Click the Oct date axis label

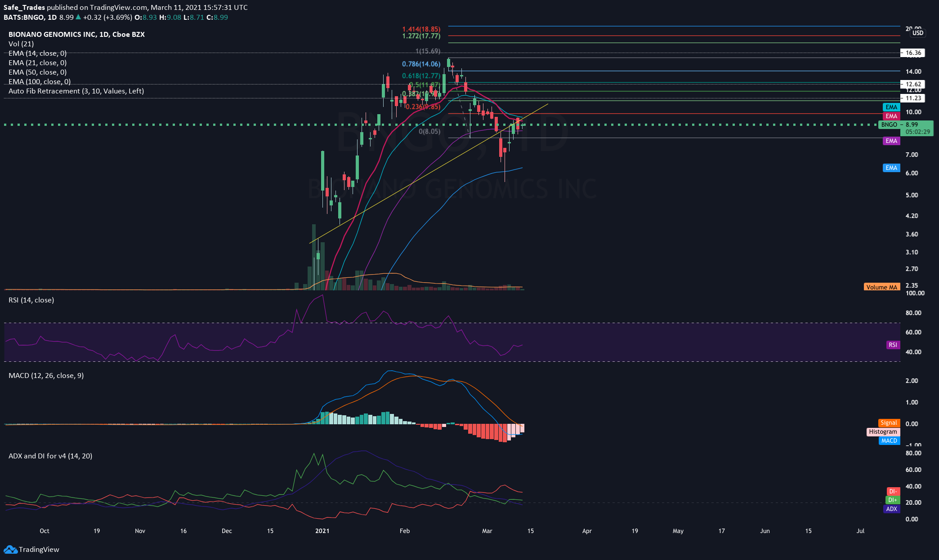[45, 531]
